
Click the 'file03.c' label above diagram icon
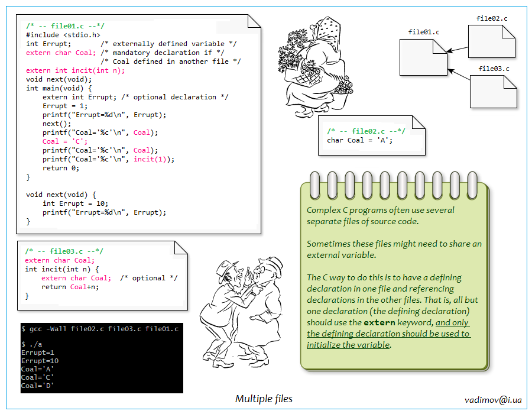(494, 69)
